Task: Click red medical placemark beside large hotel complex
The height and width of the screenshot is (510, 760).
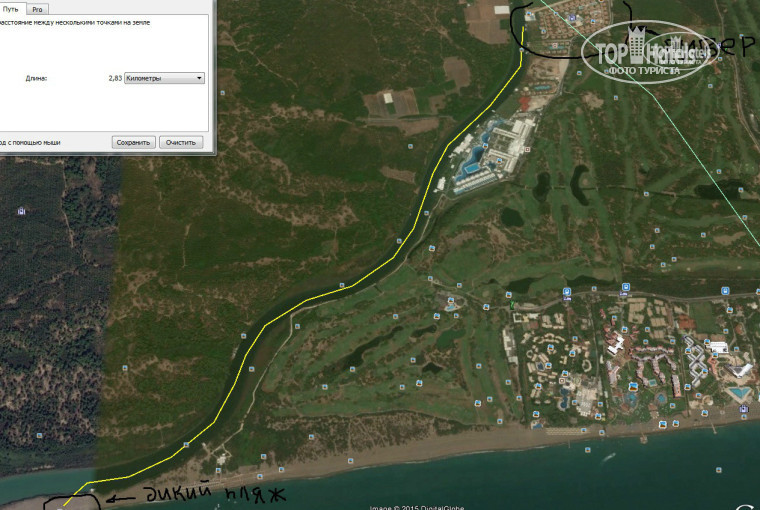Action: pos(527,149)
